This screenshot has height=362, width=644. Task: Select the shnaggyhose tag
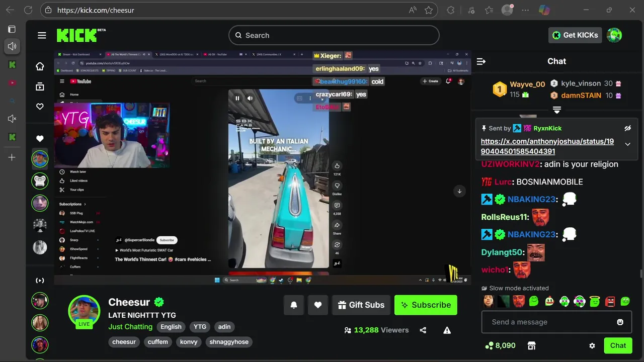point(229,342)
